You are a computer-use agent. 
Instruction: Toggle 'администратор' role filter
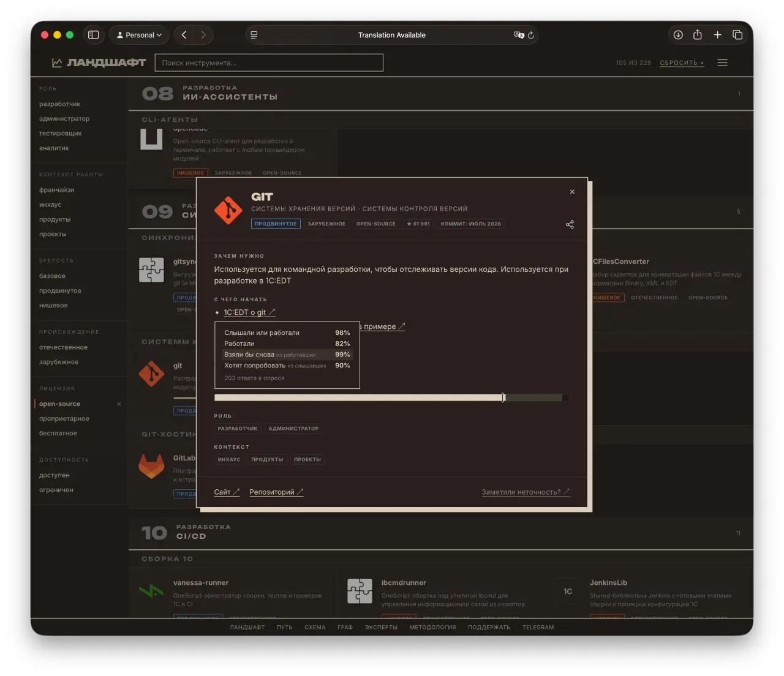[64, 119]
